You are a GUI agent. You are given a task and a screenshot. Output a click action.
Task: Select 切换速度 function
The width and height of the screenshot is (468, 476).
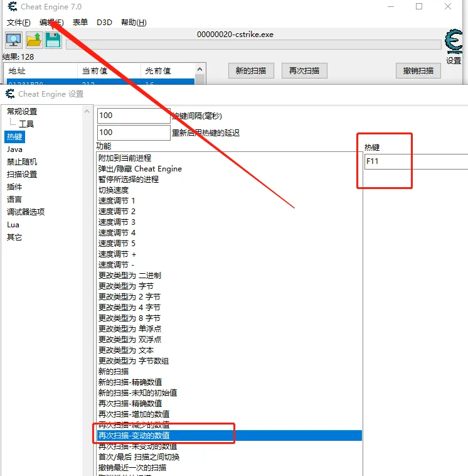(x=230, y=190)
